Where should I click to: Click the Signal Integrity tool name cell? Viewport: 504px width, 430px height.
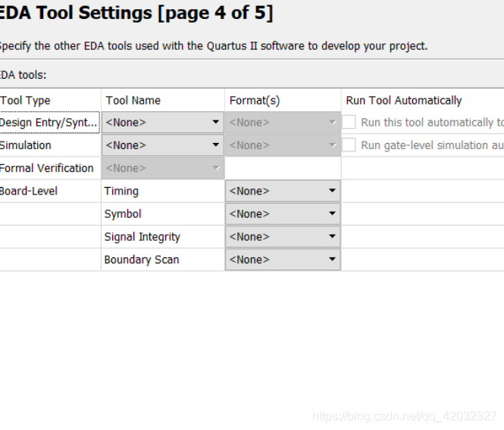pyautogui.click(x=163, y=237)
